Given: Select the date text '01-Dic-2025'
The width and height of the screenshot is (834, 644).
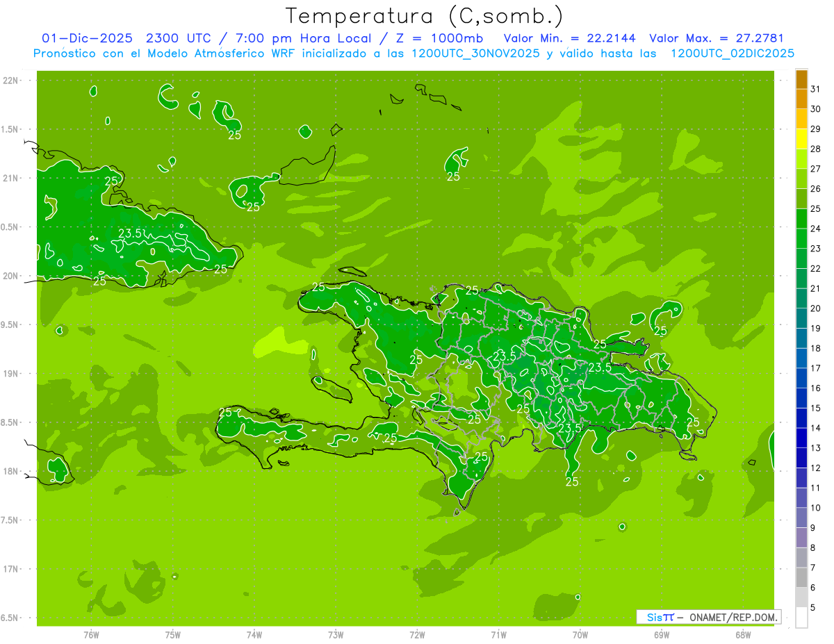Looking at the screenshot, I should point(88,38).
